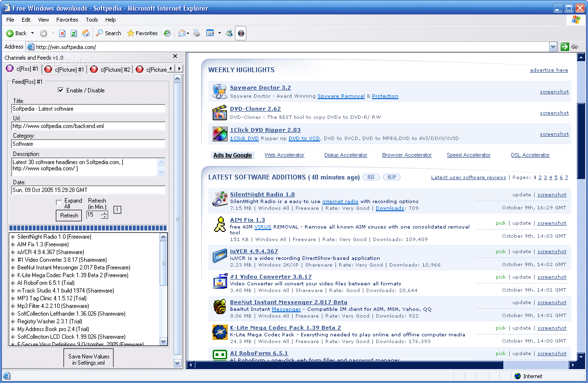Screen dimensions: 588x383
Task: Click the SilentNight Radio product icon
Action: (x=220, y=198)
